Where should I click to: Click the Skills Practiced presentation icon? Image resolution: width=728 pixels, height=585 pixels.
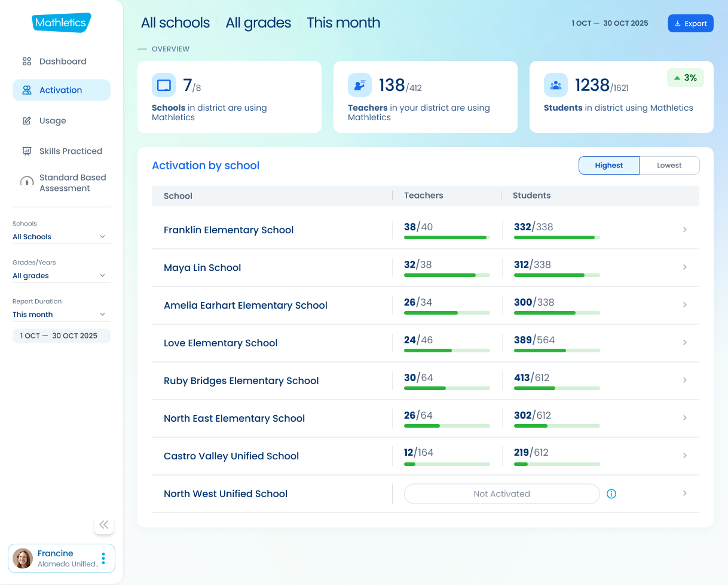click(x=27, y=151)
